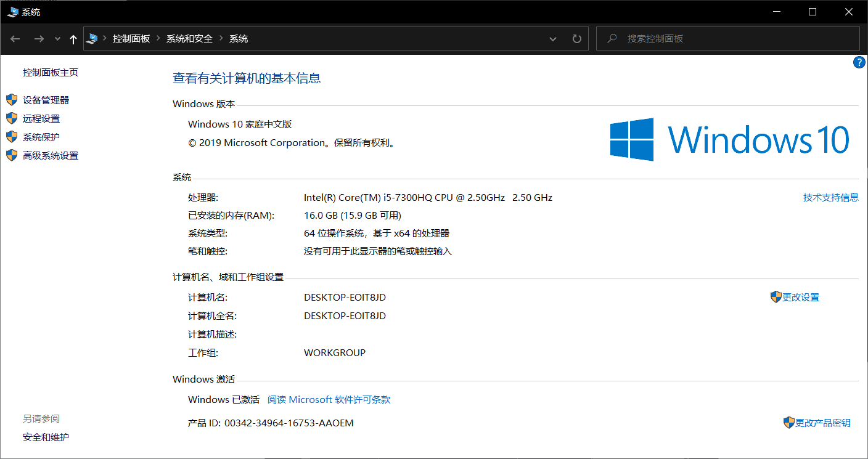Open 安全和维护 link
The image size is (868, 459).
[46, 437]
